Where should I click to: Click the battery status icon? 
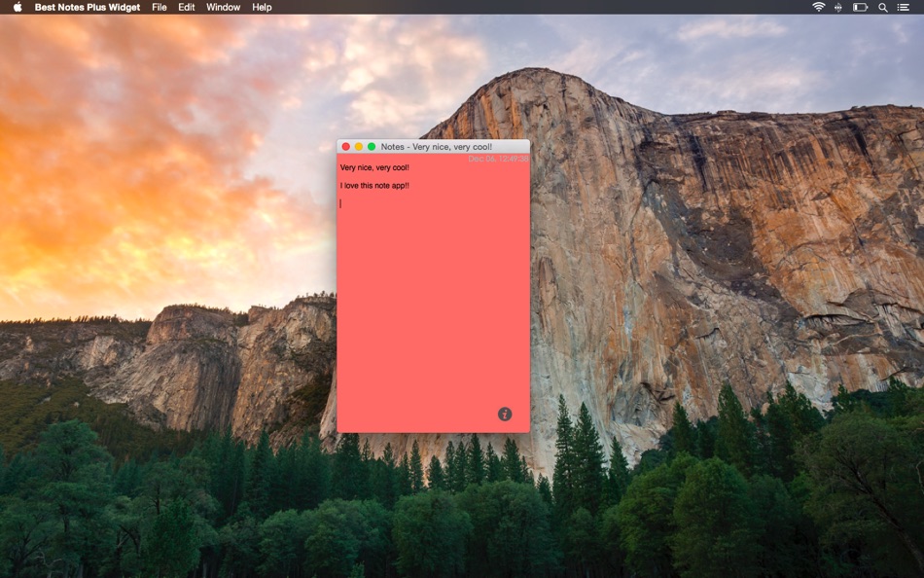pyautogui.click(x=861, y=7)
